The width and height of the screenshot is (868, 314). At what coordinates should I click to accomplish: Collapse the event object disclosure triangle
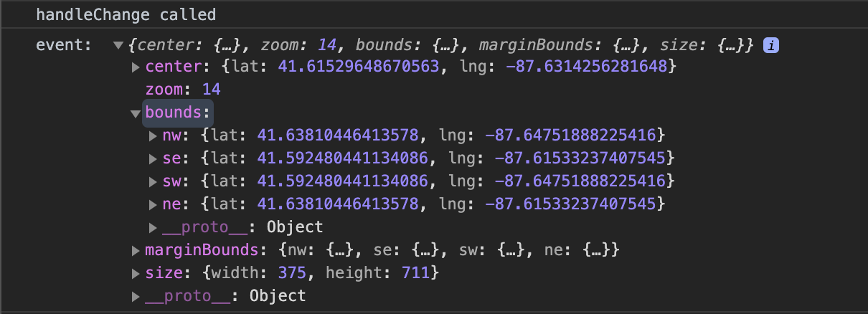pos(118,45)
